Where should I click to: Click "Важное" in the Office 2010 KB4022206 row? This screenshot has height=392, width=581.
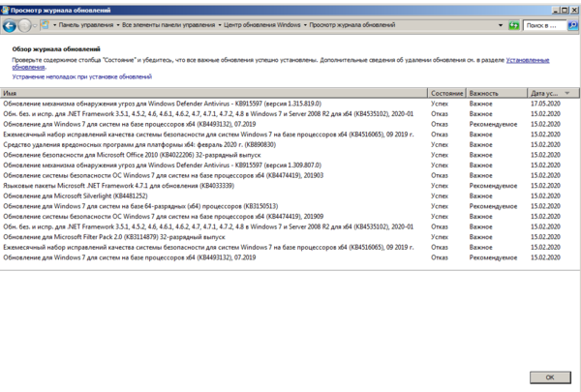(x=481, y=155)
